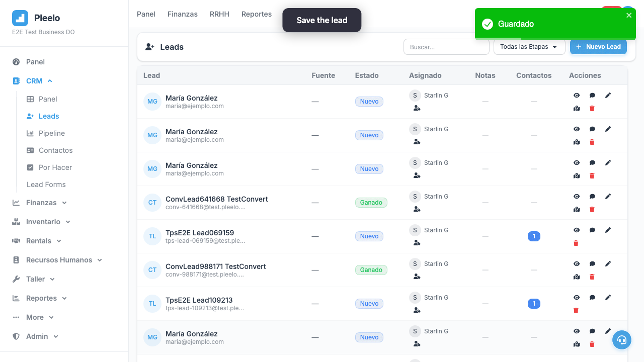
Task: Open map location for ConvLead988171 TestConvert
Action: click(x=577, y=277)
